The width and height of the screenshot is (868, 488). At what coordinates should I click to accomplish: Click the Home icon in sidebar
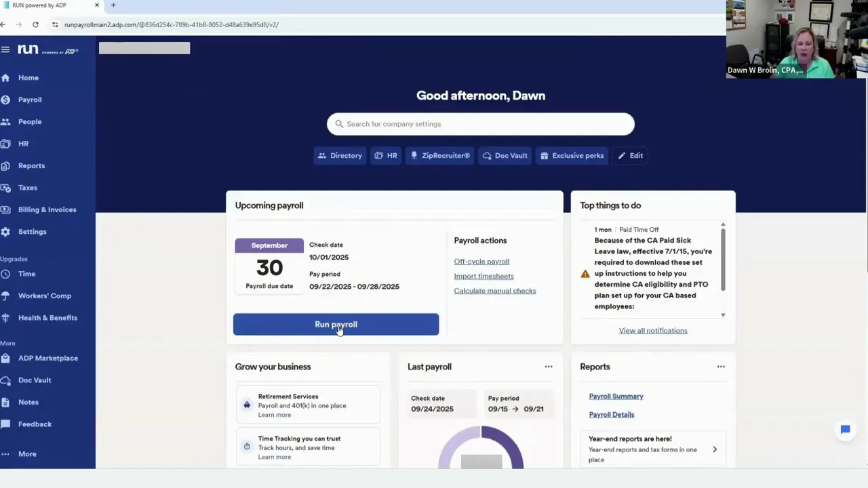coord(5,78)
